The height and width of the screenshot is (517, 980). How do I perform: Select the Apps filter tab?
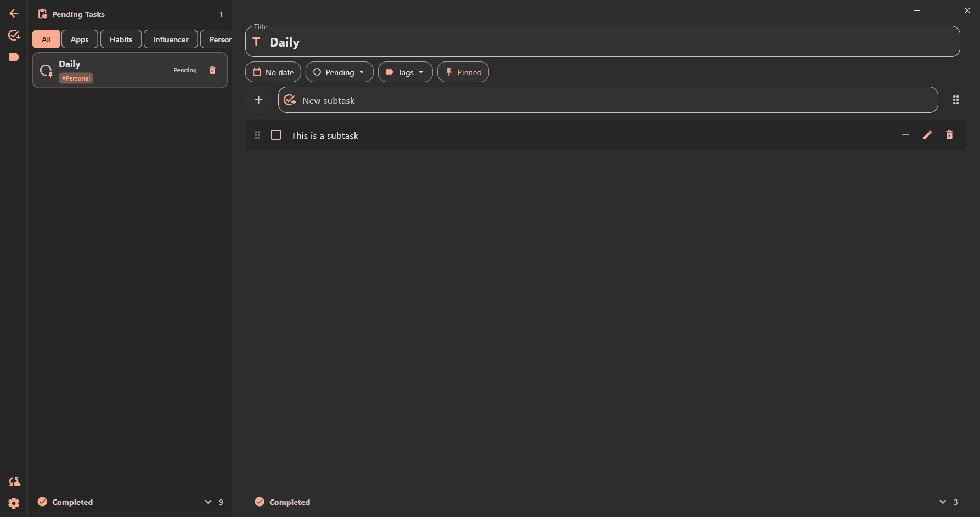pos(80,39)
